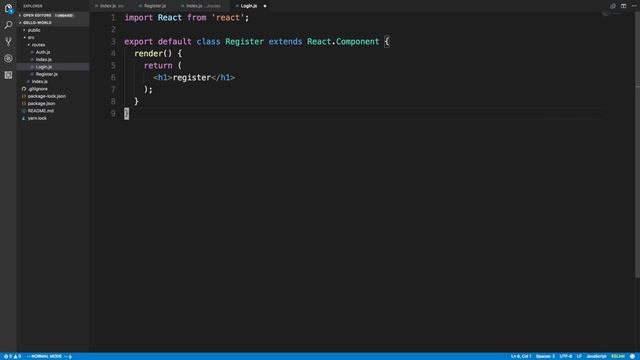
Task: Click the return keyword on line 5
Action: pyautogui.click(x=158, y=65)
